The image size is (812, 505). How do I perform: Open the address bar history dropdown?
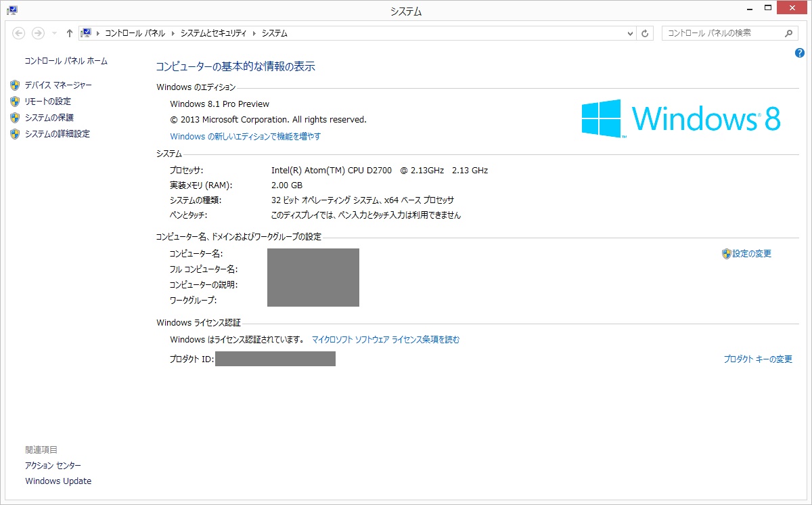[x=630, y=33]
